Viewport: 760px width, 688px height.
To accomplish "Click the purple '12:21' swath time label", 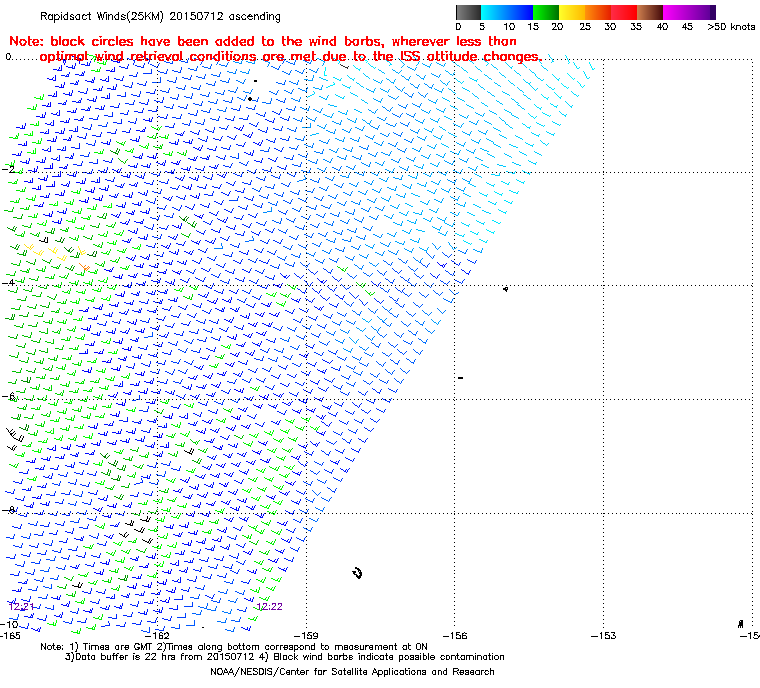I will click(x=21, y=607).
